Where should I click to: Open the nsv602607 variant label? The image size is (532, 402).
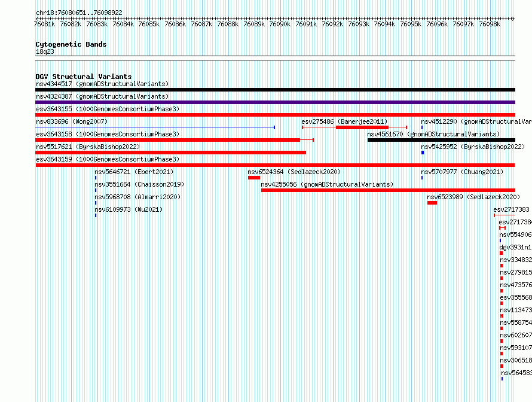(x=516, y=335)
